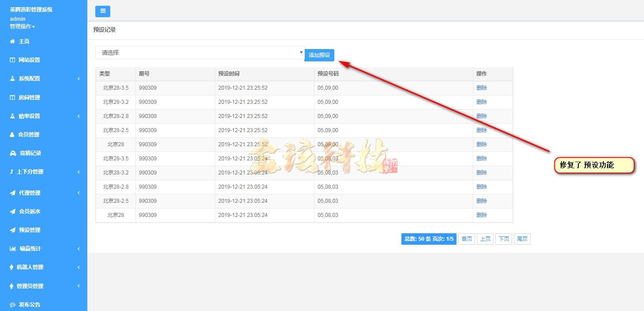Click the 预设时间 column header

229,74
